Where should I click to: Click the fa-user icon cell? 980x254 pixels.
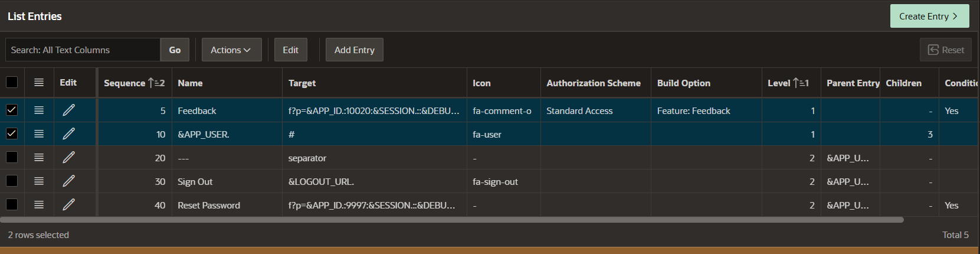pyautogui.click(x=504, y=134)
